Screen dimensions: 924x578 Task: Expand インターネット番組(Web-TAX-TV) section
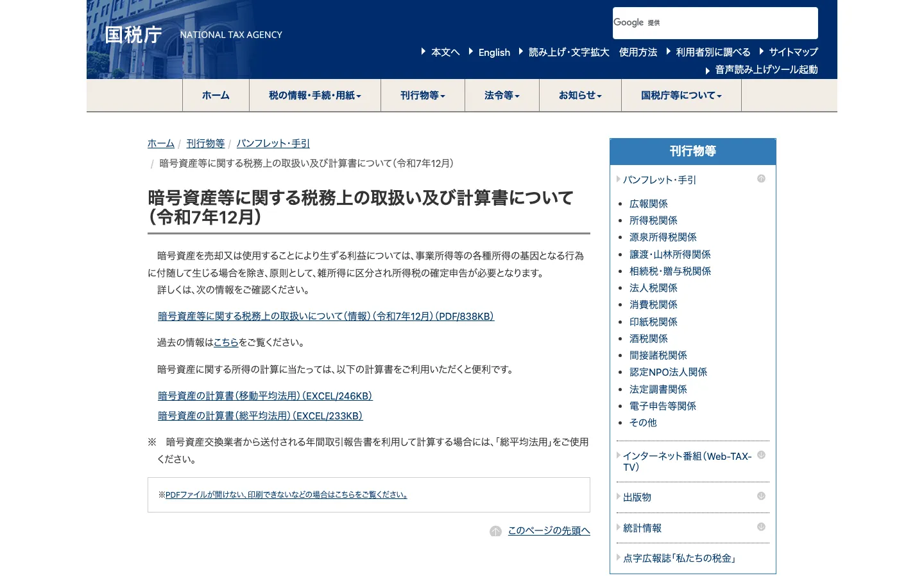point(687,461)
